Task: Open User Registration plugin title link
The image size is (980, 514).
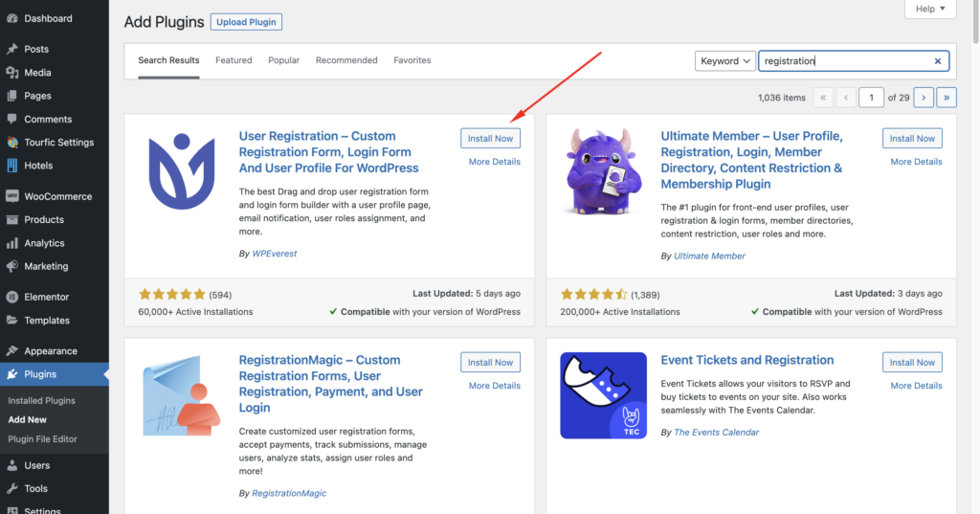Action: point(329,152)
